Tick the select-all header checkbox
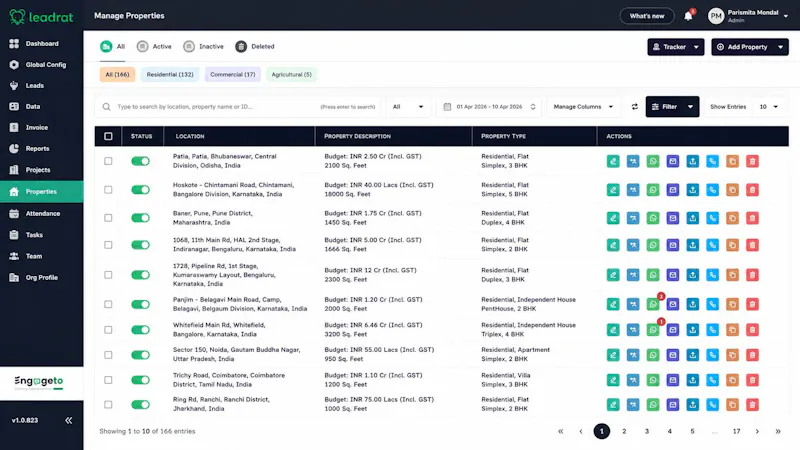The width and height of the screenshot is (800, 450). point(108,136)
